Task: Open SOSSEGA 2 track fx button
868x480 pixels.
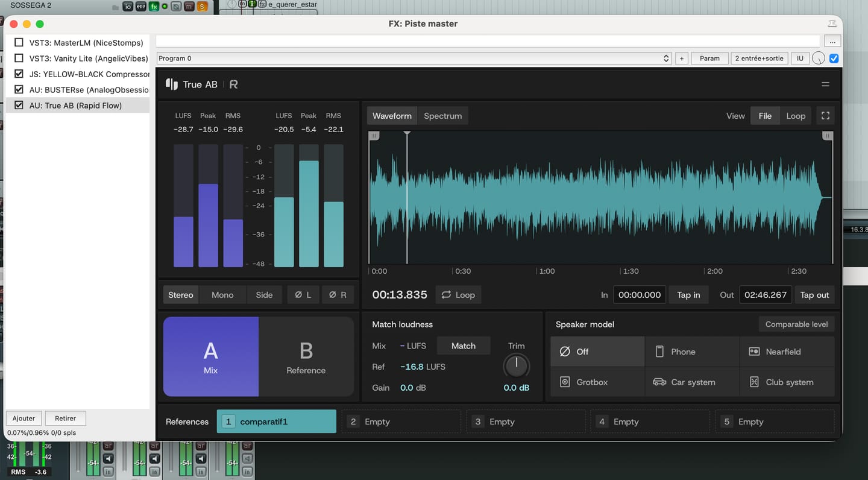Action: pyautogui.click(x=154, y=7)
